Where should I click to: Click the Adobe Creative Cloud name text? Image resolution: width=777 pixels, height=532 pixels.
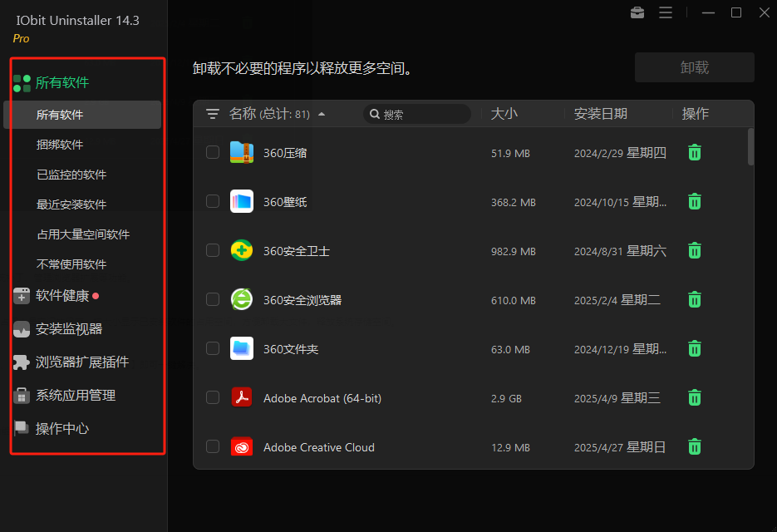(318, 448)
